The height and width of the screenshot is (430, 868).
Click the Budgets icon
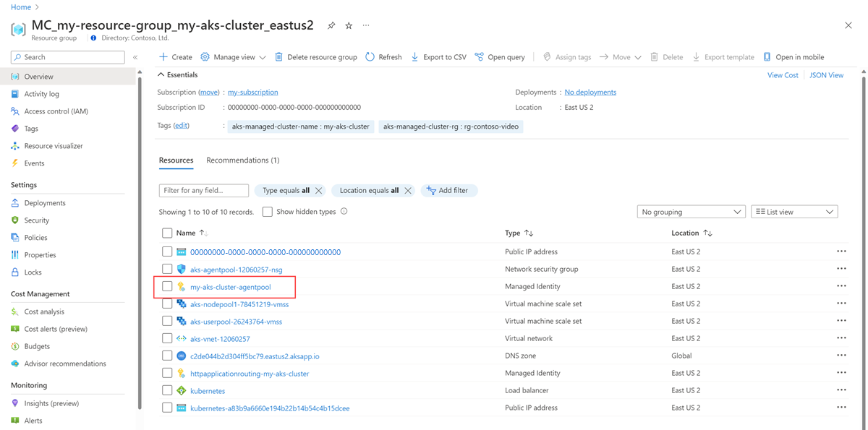tap(15, 346)
